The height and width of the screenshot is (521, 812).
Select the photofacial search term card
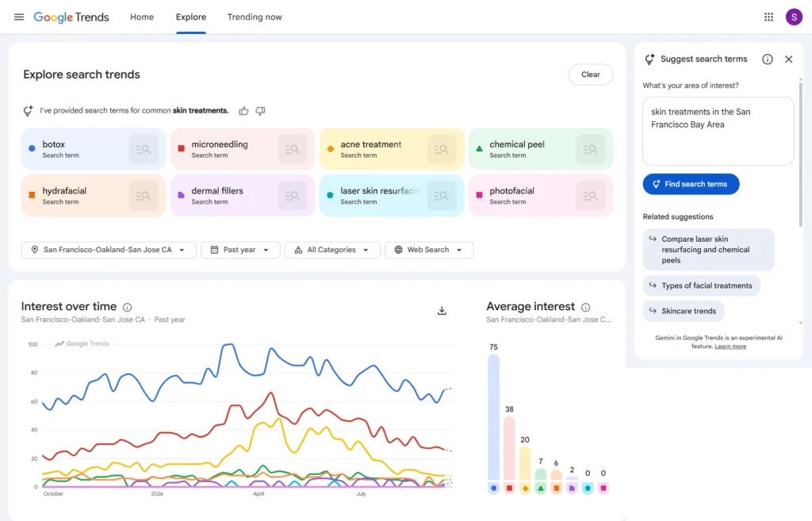(x=541, y=196)
